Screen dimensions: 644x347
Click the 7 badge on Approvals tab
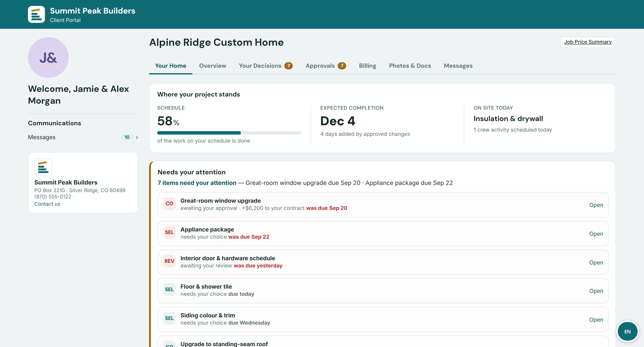point(342,66)
